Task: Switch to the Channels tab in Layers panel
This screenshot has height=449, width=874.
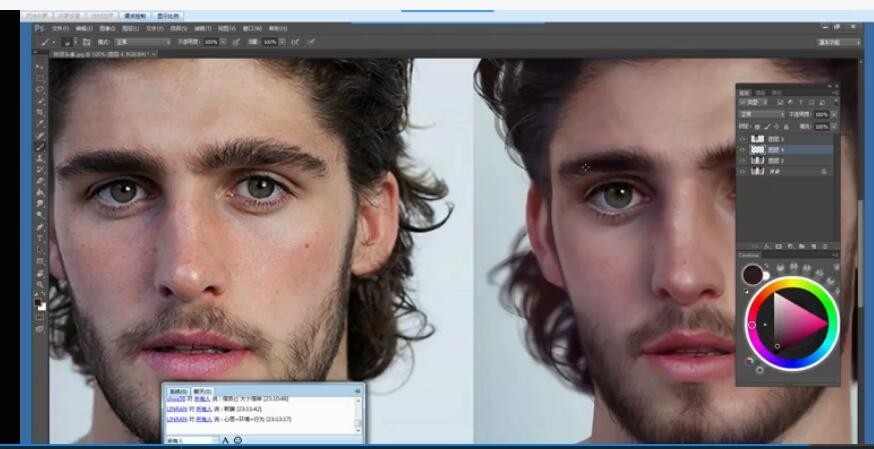Action: (760, 92)
